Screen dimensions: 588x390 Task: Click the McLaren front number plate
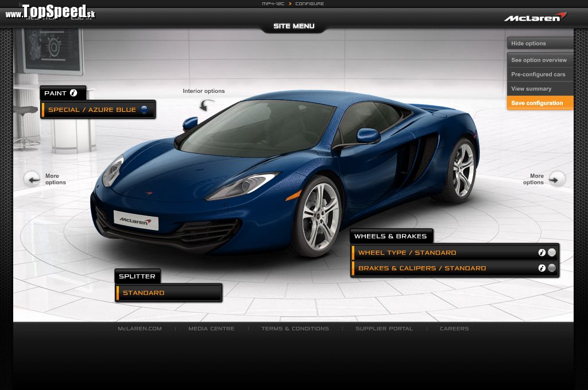(x=136, y=220)
